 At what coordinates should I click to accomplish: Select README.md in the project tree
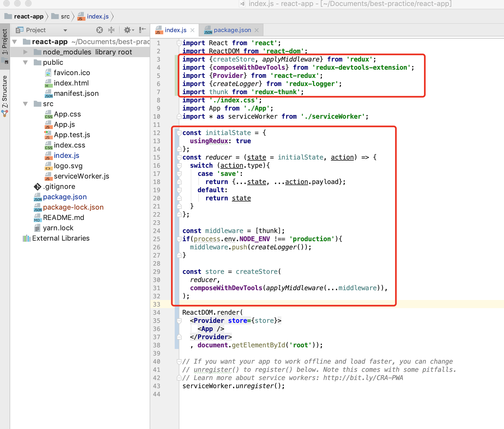(x=63, y=217)
